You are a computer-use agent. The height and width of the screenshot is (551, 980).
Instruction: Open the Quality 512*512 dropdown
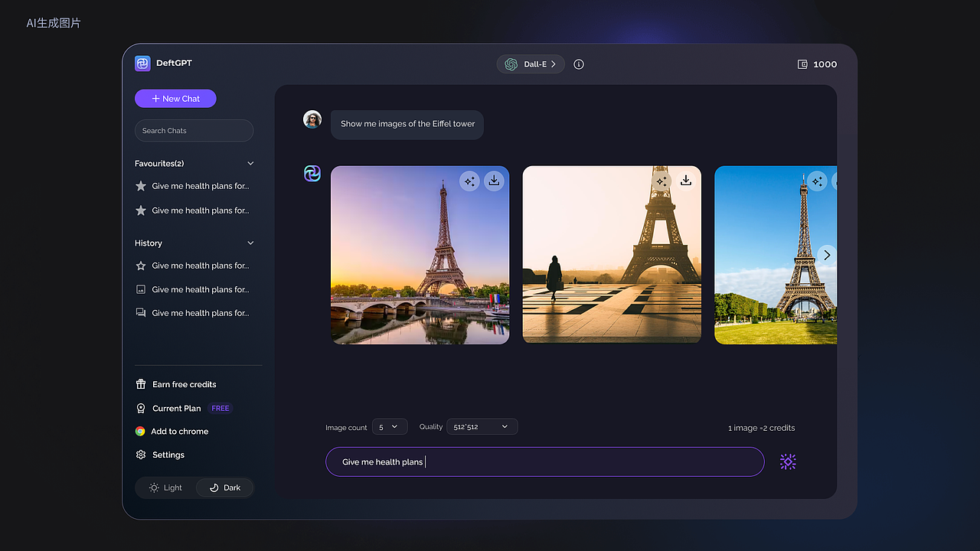pos(482,426)
